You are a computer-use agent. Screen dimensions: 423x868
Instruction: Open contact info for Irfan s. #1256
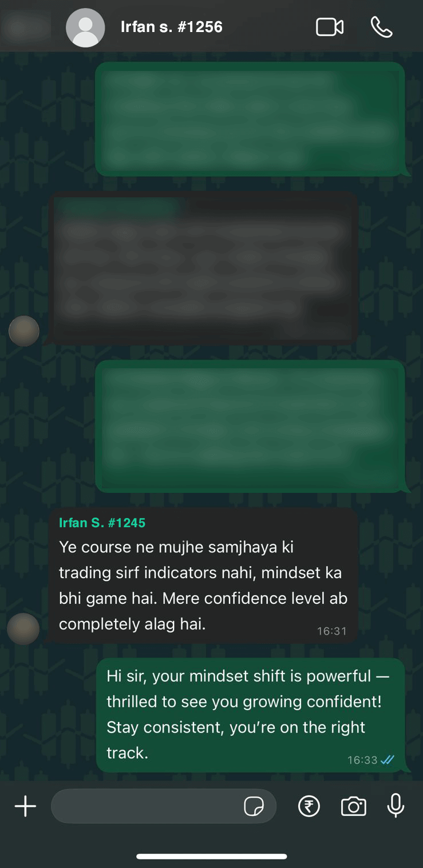[x=172, y=27]
